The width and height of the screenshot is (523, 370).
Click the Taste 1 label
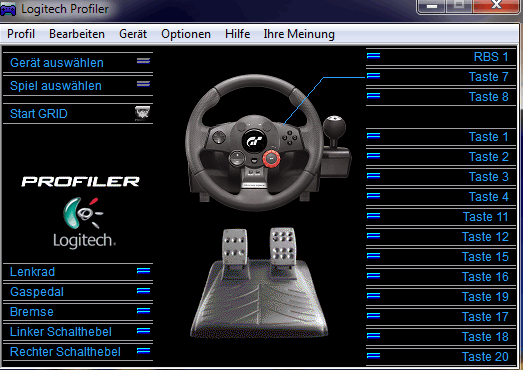coord(489,137)
